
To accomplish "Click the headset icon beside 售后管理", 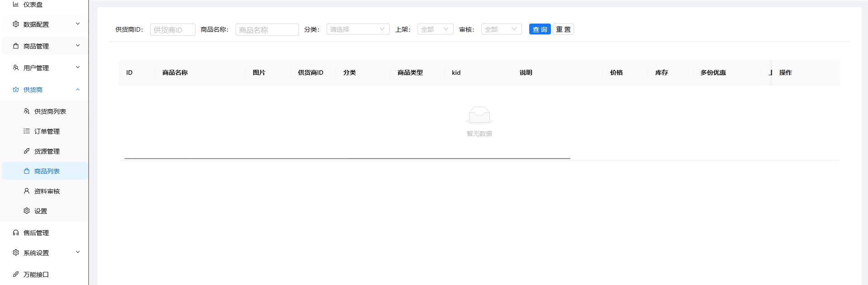I will (x=16, y=232).
